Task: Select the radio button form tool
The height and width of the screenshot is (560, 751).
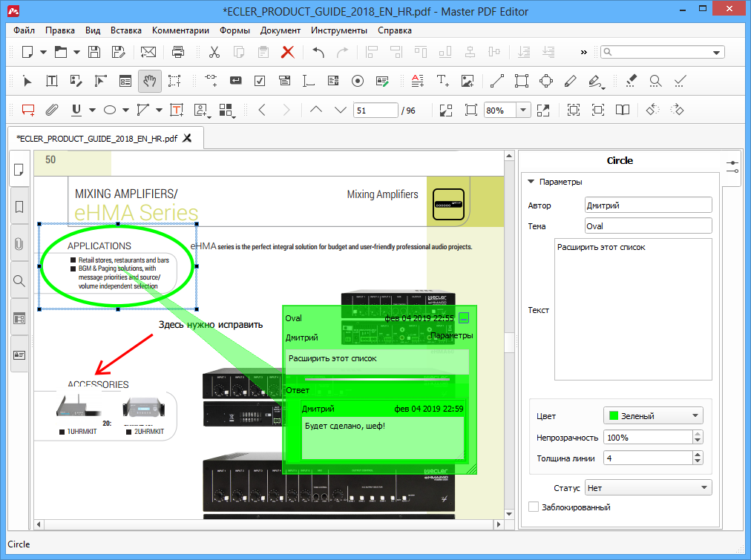Action: point(358,81)
